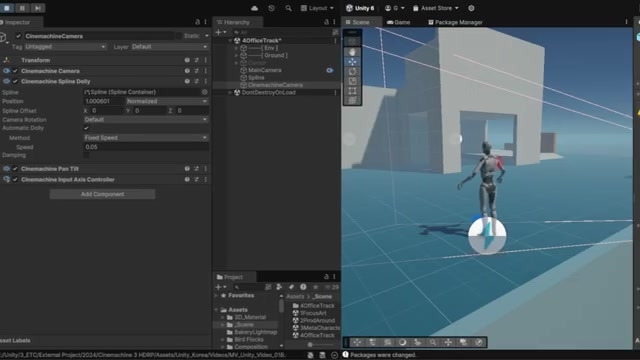Open the Layout dropdown
The width and height of the screenshot is (640, 360).
coord(317,8)
